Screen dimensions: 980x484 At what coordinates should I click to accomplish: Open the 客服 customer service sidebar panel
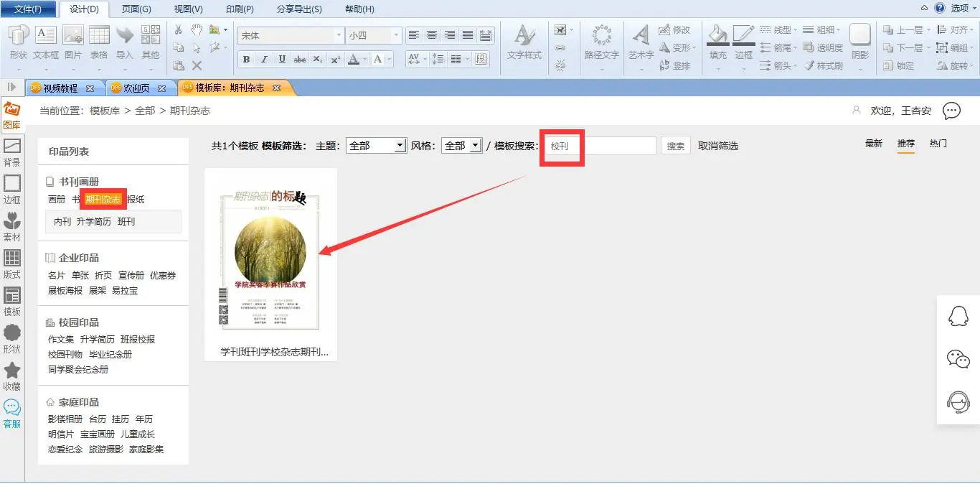point(12,415)
